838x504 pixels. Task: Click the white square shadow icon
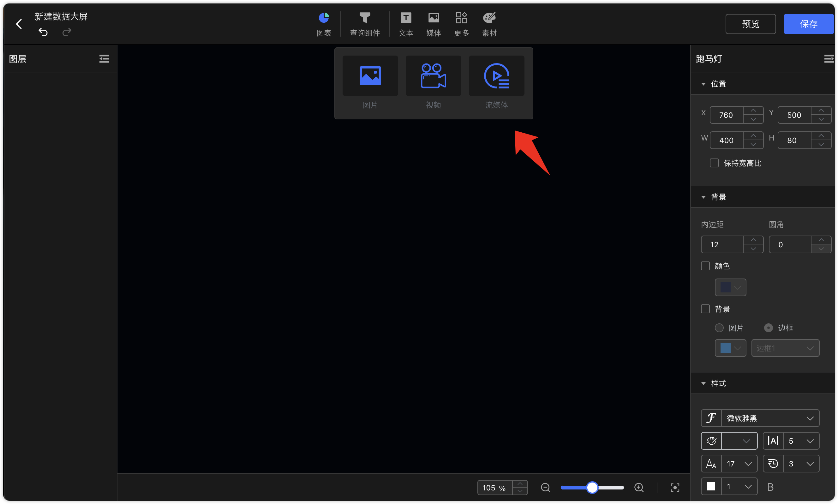pyautogui.click(x=711, y=486)
